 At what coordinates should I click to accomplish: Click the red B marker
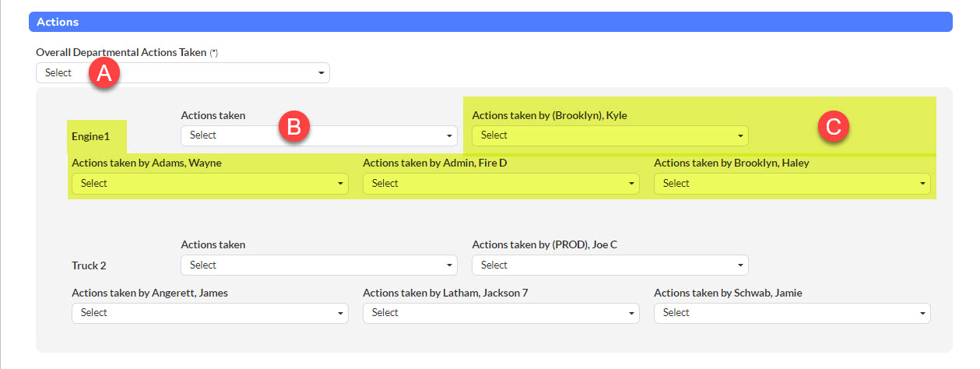294,127
